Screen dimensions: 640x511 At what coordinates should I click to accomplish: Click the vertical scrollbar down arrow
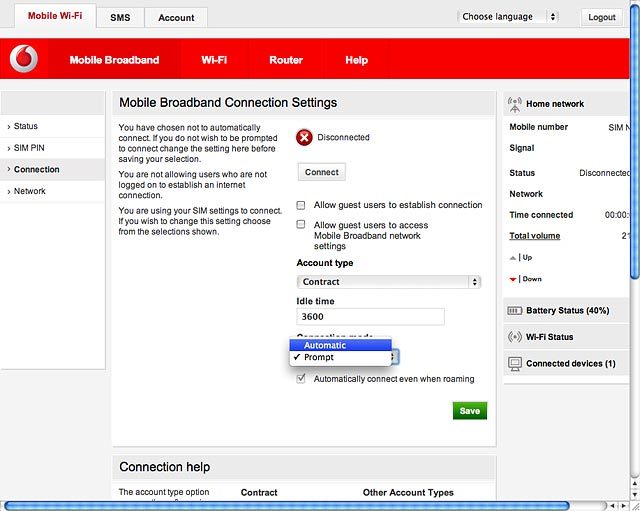[635, 494]
